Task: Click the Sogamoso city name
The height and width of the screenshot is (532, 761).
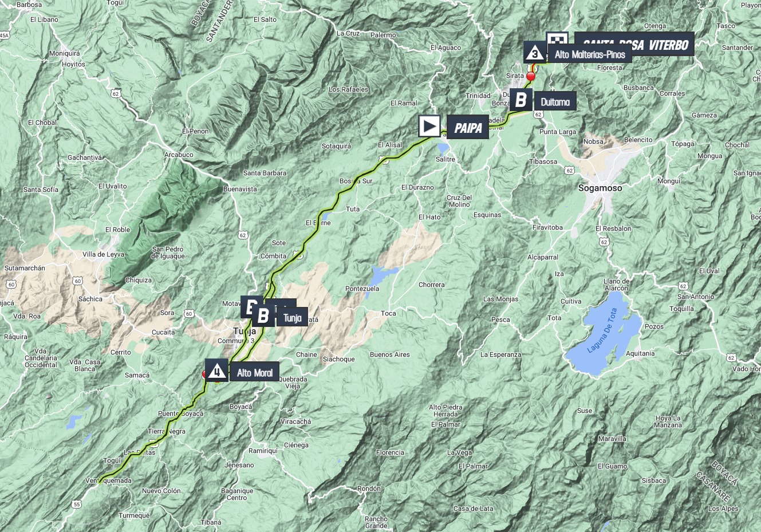Action: (600, 188)
